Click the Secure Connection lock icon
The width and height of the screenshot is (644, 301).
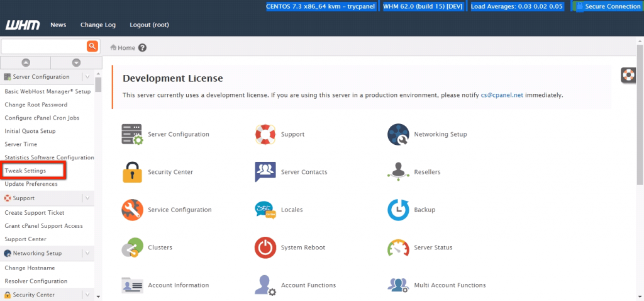click(579, 6)
